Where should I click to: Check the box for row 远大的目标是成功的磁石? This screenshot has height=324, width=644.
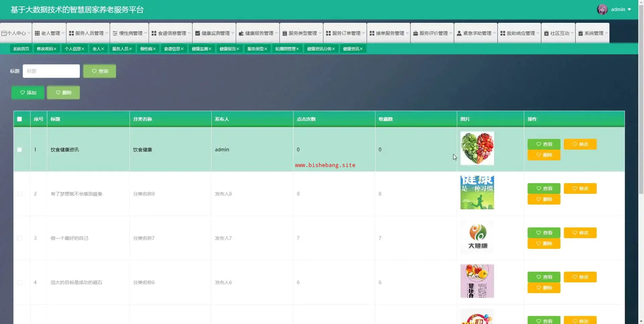[19, 282]
